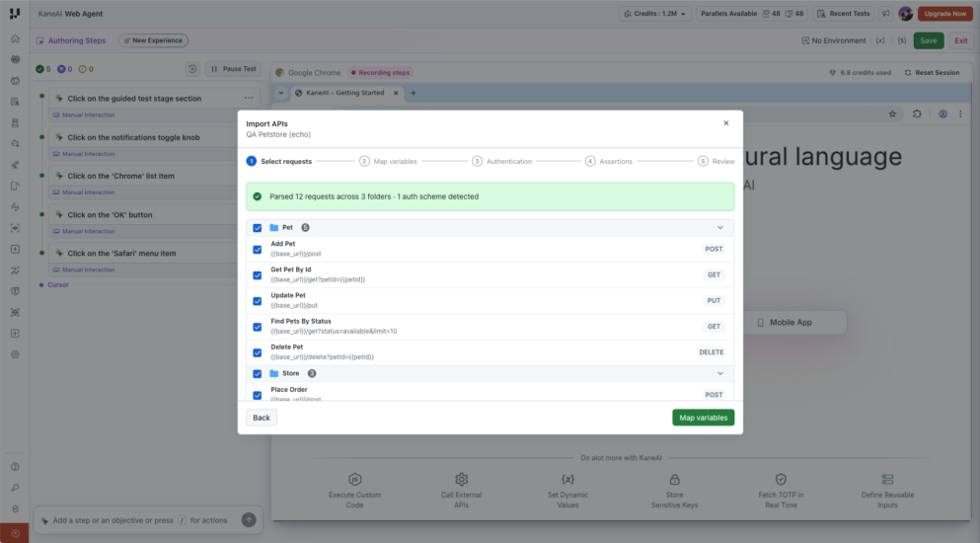
Task: Open the Home icon in left sidebar
Action: (15, 39)
